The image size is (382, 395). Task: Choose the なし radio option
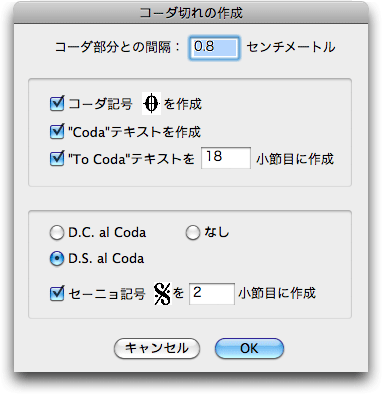[x=193, y=233]
